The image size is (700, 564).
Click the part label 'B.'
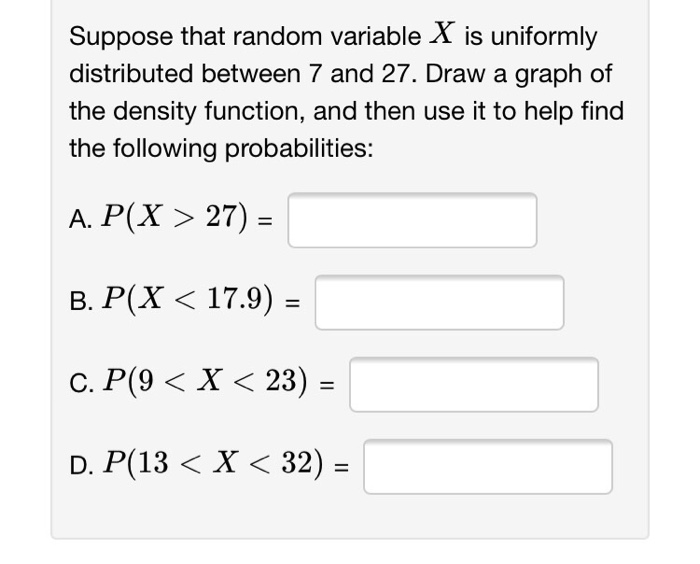(81, 301)
